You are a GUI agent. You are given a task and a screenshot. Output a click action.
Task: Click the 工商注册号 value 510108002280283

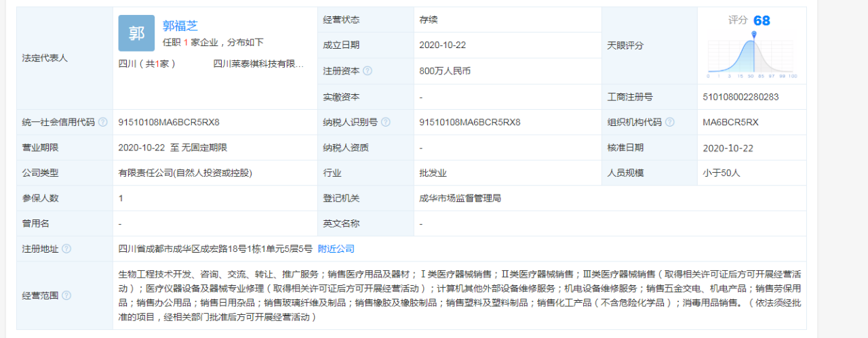741,97
